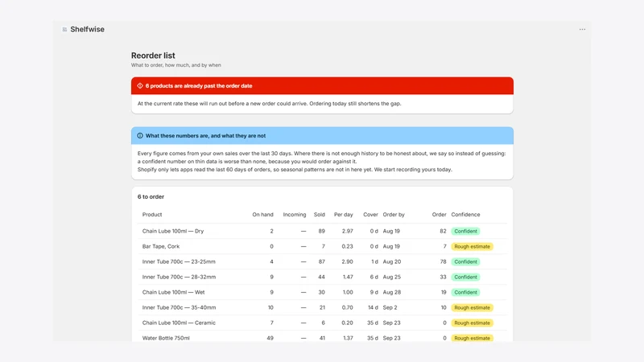Screen dimensions: 644x362
Task: Click the '6 to order' table heading
Action: (x=151, y=196)
